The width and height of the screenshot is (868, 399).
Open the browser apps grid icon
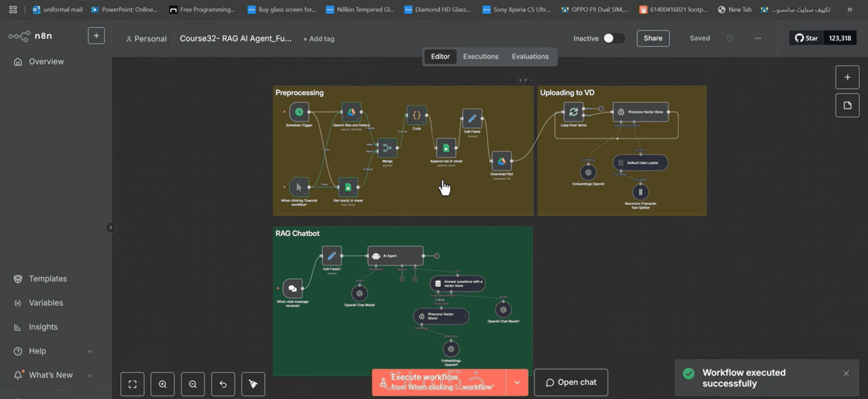[x=13, y=9]
